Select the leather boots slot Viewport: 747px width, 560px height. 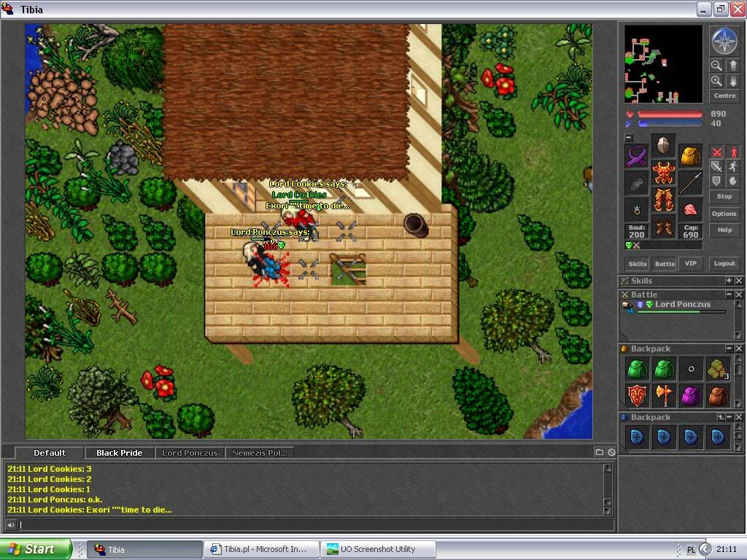click(663, 227)
